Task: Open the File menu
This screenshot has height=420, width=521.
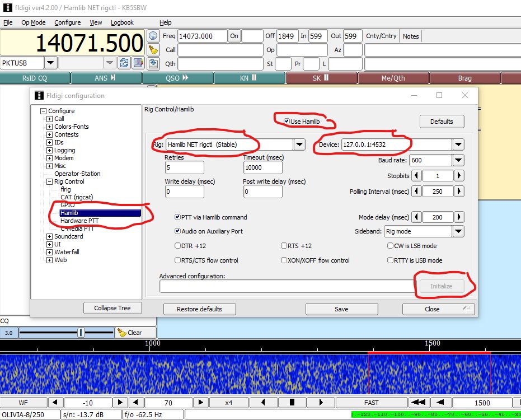Action: click(x=8, y=22)
